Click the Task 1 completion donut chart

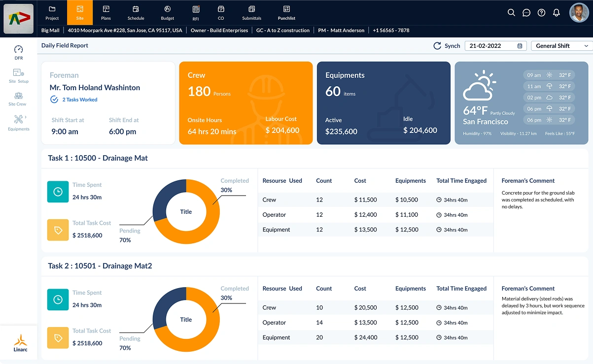(186, 212)
